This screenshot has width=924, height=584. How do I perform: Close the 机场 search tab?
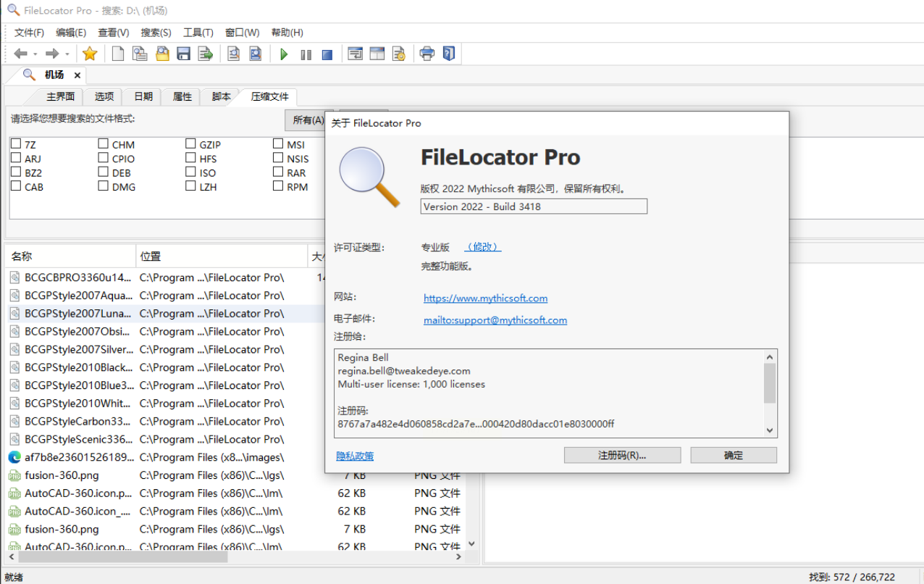(x=77, y=75)
